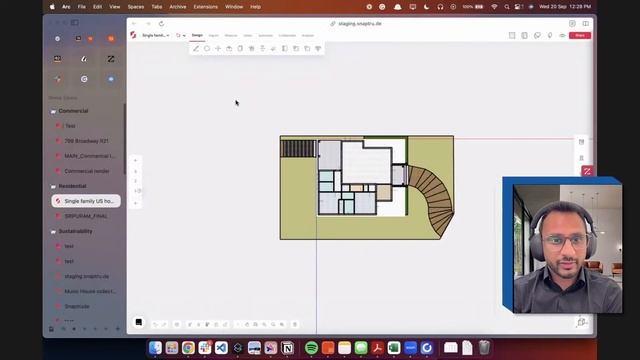
Task: Open the Commercial render tab in sidebar
Action: 86,171
